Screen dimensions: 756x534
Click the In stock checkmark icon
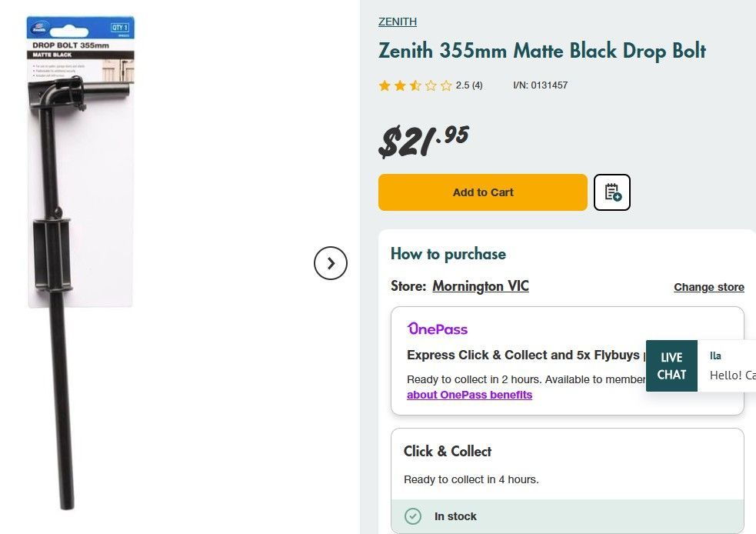(413, 516)
